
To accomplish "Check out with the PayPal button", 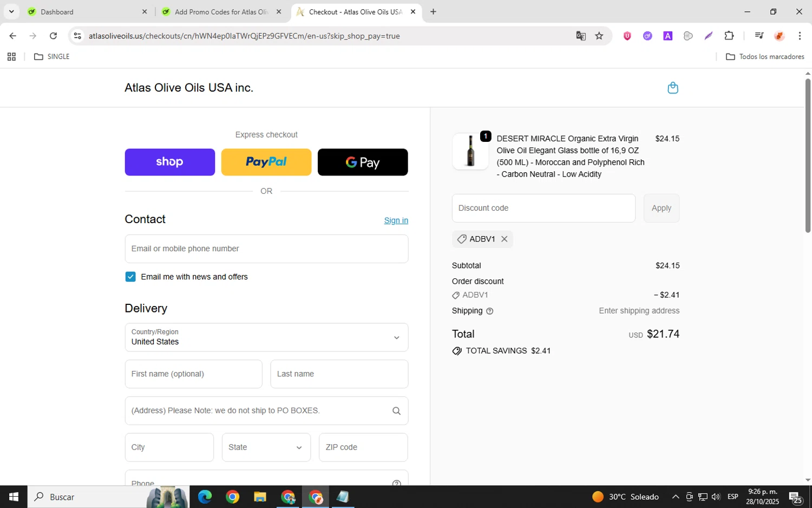I will coord(266,162).
